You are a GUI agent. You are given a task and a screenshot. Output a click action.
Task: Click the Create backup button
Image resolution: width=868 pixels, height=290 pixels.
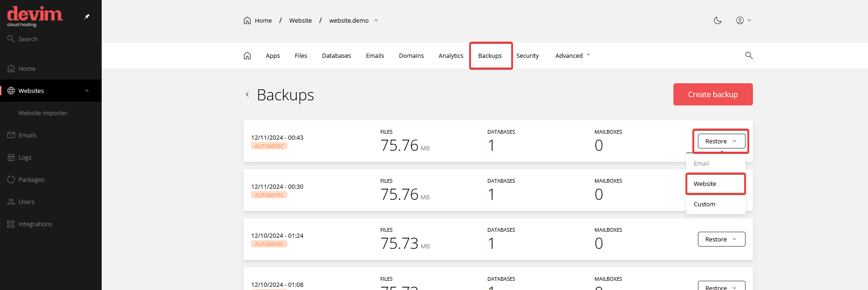(x=713, y=94)
